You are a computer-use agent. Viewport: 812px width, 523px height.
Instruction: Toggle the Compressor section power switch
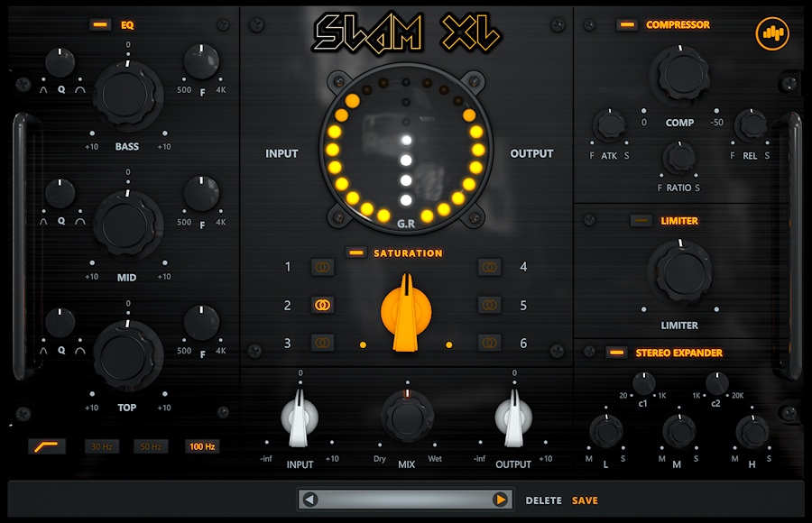pyautogui.click(x=627, y=24)
